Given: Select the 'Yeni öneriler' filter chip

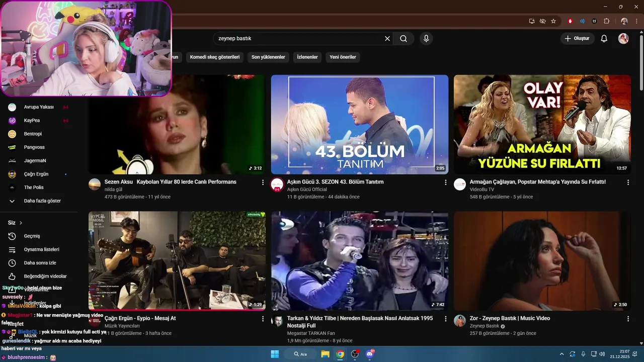Looking at the screenshot, I should click(343, 57).
